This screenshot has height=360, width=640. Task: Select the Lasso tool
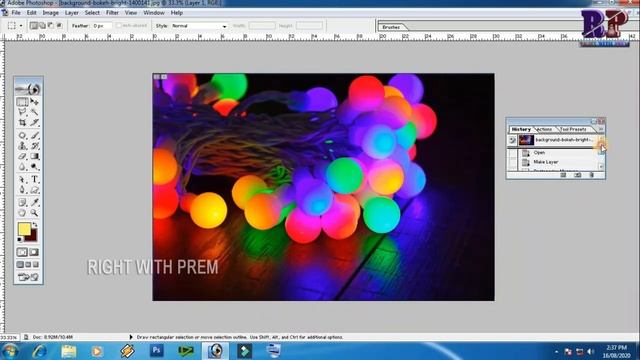[x=22, y=112]
